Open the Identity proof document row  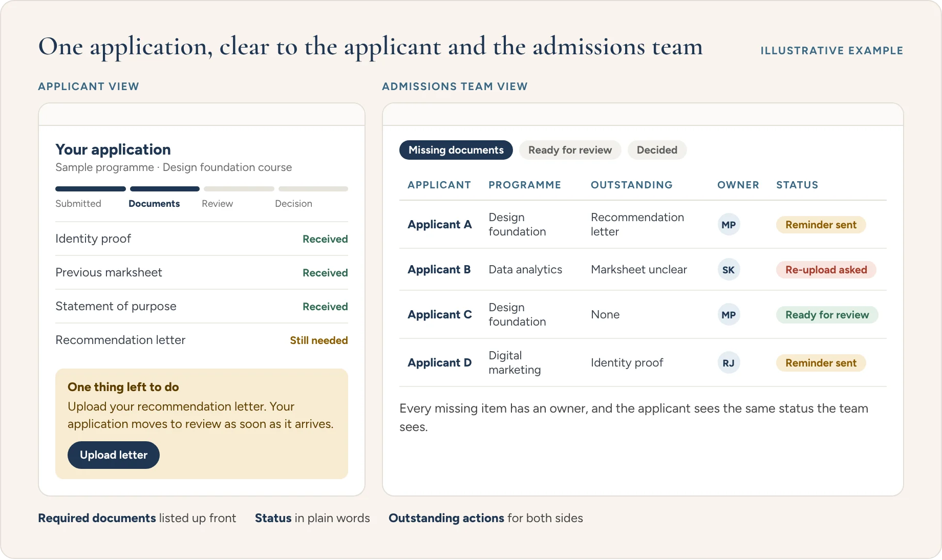[202, 239]
